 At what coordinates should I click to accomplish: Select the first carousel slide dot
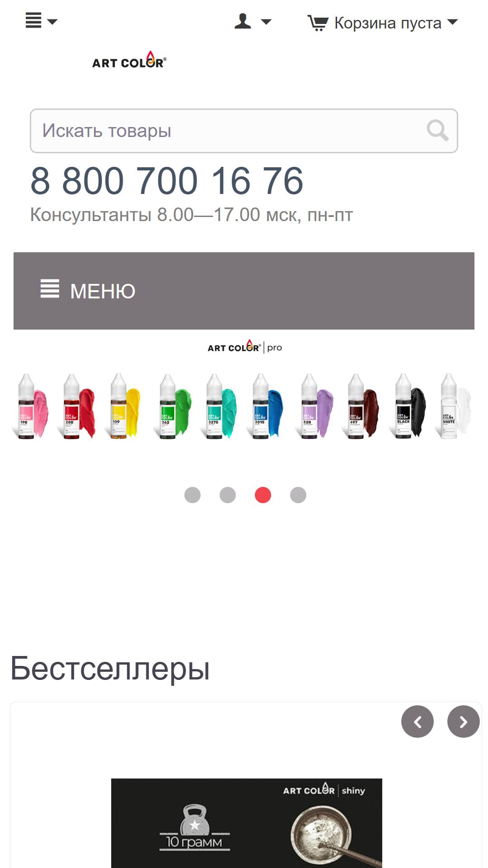click(192, 495)
